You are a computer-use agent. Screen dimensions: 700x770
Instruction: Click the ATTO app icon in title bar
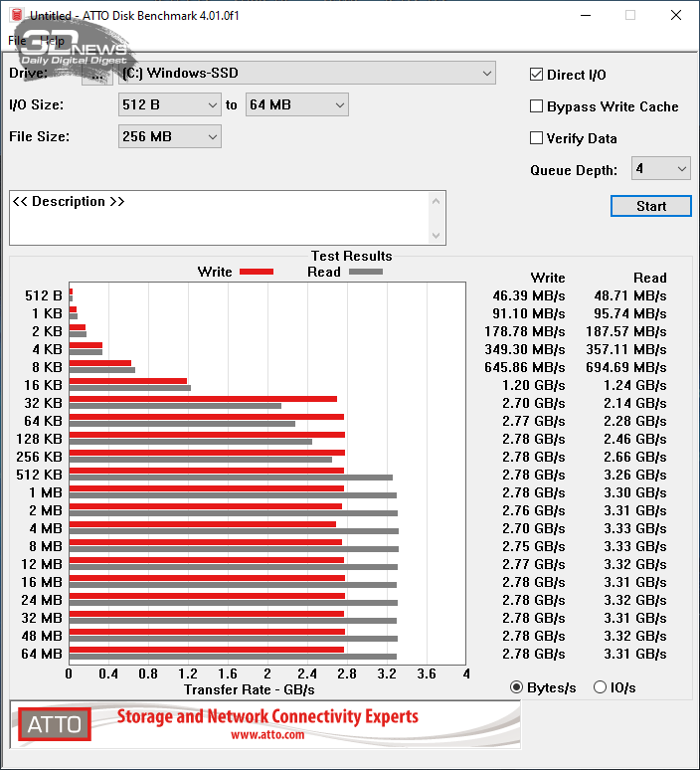coord(17,15)
